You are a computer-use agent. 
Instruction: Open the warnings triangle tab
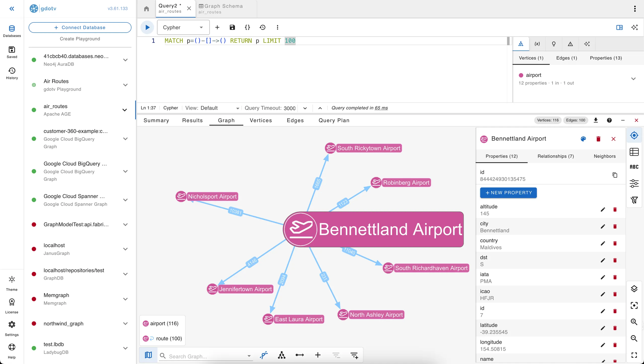[x=570, y=44]
